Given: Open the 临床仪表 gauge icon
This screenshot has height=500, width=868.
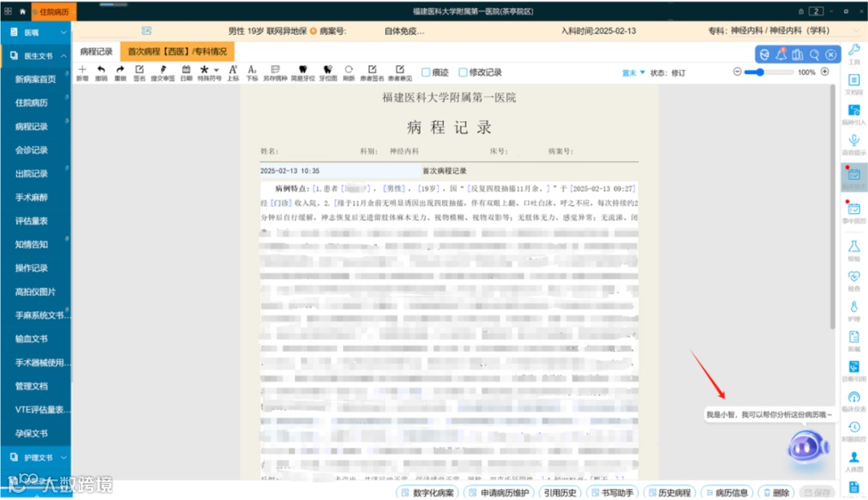Looking at the screenshot, I should pos(854,397).
